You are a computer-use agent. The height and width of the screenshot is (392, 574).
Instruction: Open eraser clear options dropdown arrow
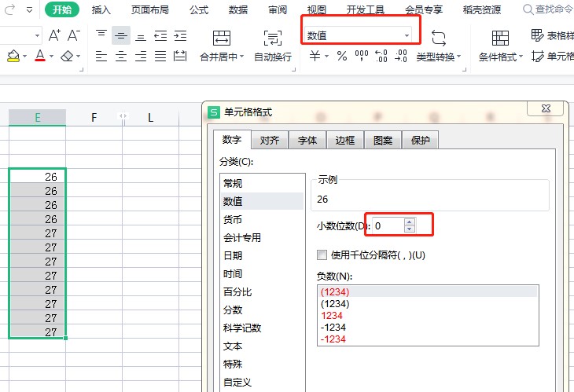click(78, 57)
